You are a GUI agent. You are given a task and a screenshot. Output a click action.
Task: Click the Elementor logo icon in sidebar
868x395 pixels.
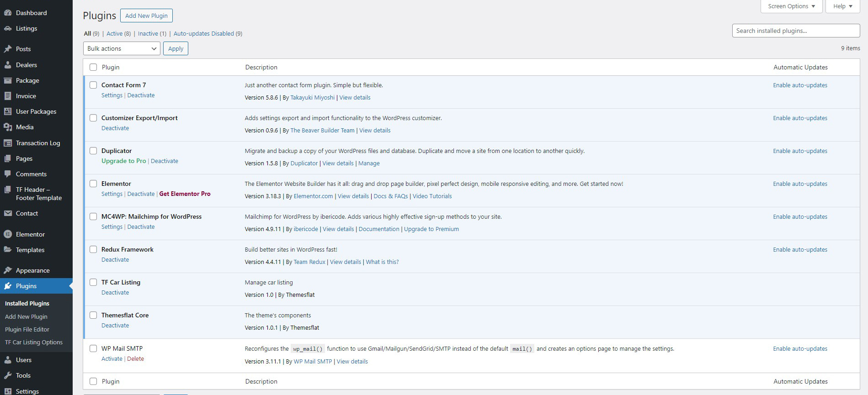click(8, 234)
